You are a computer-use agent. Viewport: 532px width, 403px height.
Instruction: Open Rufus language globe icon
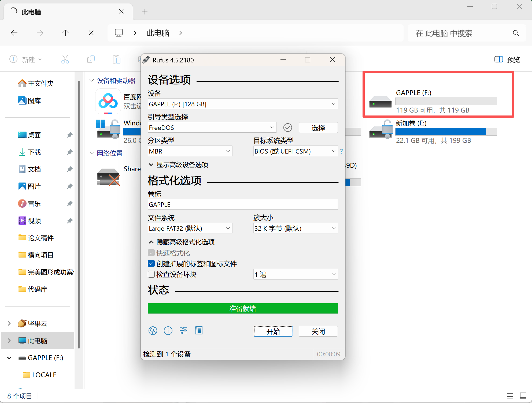153,331
